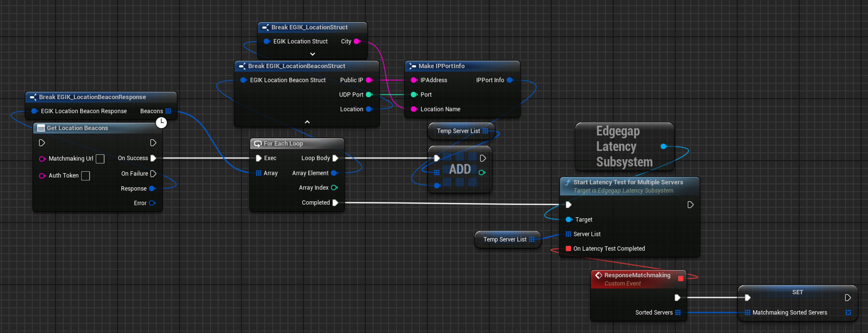868x333 pixels.
Task: Select the For Each Loop node title
Action: (x=283, y=144)
